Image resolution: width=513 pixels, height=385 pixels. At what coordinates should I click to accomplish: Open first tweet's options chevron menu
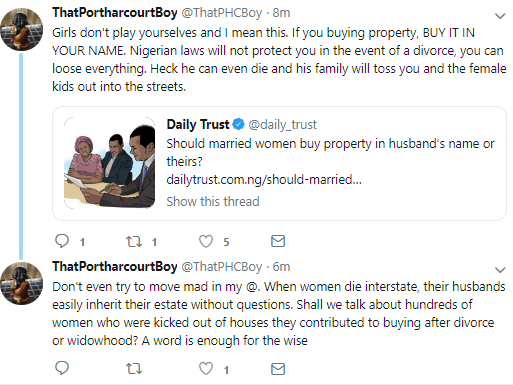point(500,16)
